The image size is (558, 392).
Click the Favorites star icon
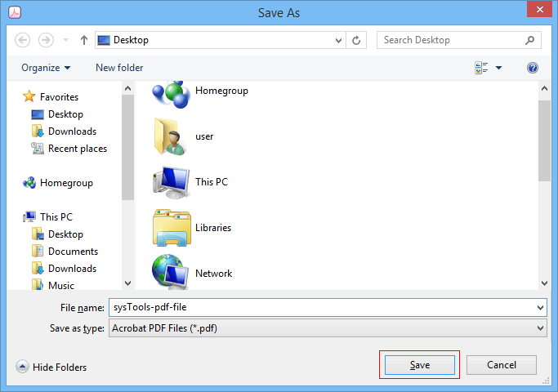(29, 96)
